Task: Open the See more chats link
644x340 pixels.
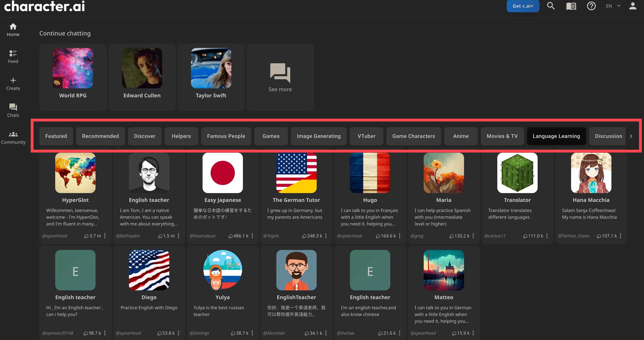Action: coord(280,77)
